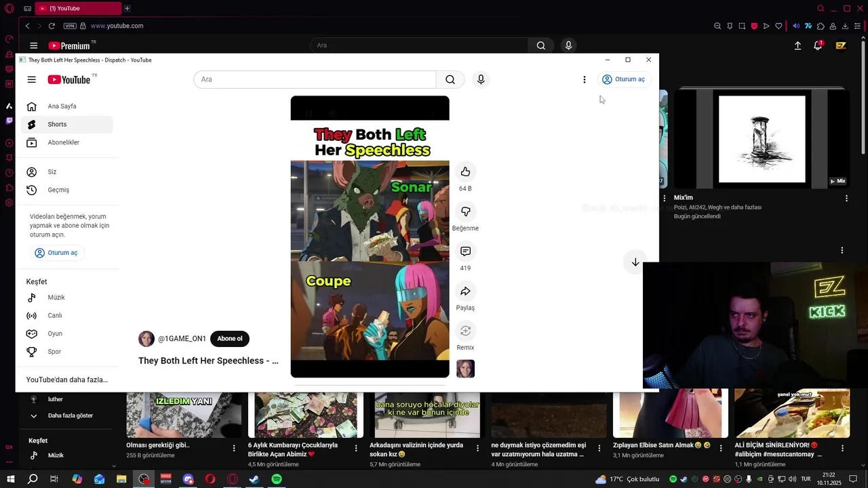
Task: Open the three-dot settings menu in popup
Action: tap(584, 79)
